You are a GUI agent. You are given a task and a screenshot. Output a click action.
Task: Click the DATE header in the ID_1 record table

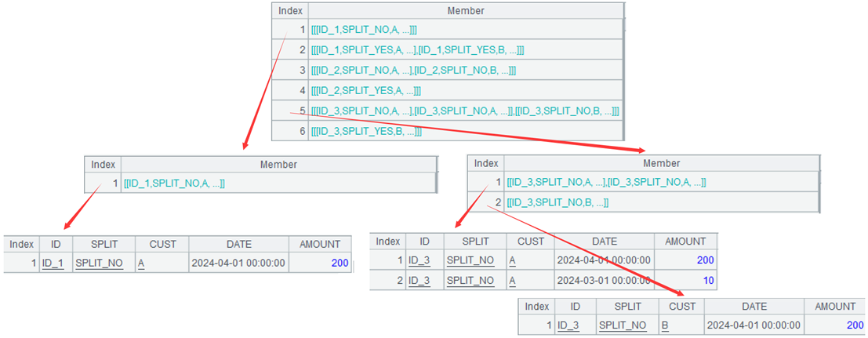[x=238, y=245]
